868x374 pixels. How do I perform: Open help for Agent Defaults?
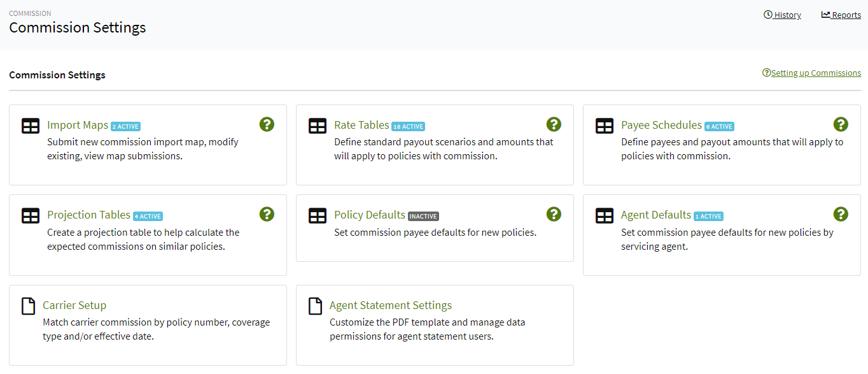point(841,214)
